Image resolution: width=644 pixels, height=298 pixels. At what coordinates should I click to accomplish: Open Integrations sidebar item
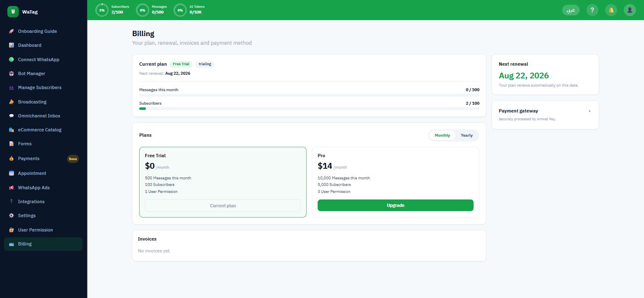44,202
